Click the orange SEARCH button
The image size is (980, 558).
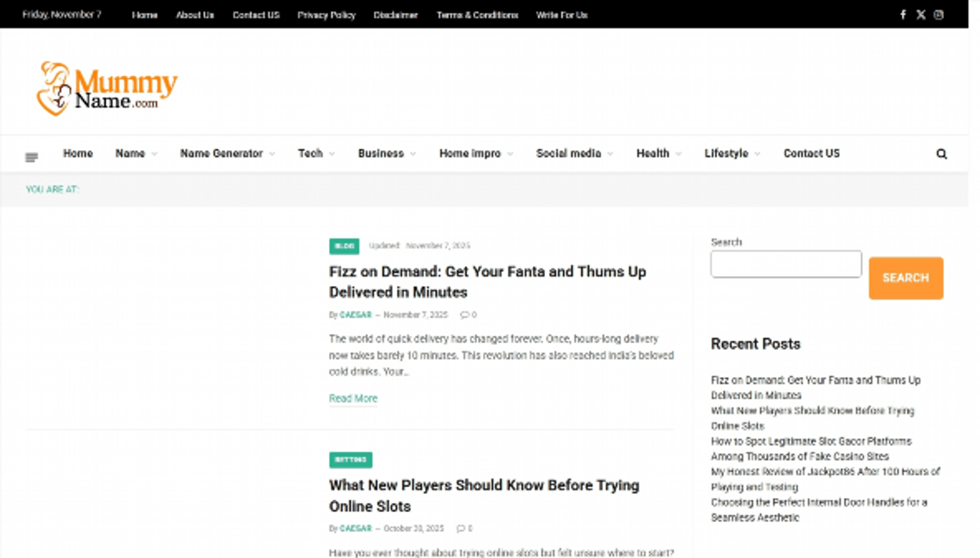[905, 278]
